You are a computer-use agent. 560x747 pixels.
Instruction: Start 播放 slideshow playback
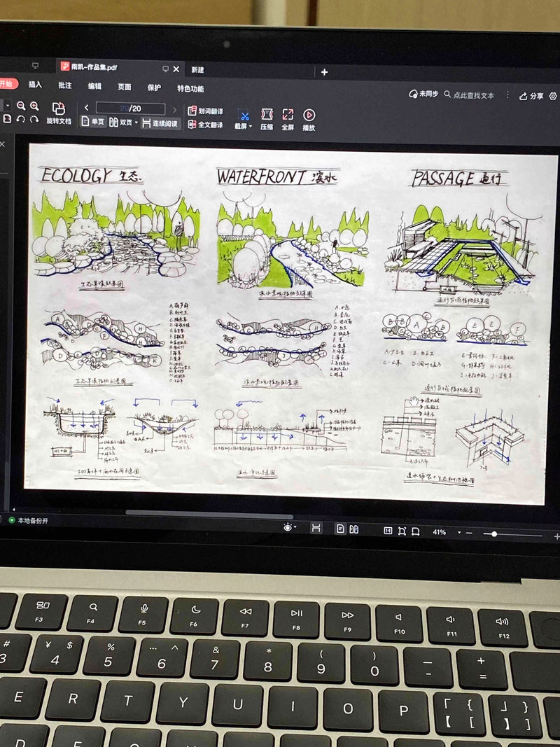point(309,120)
